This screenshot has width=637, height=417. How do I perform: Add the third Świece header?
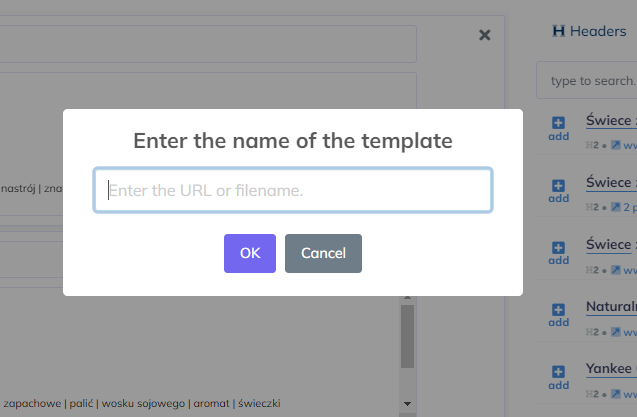pos(558,252)
